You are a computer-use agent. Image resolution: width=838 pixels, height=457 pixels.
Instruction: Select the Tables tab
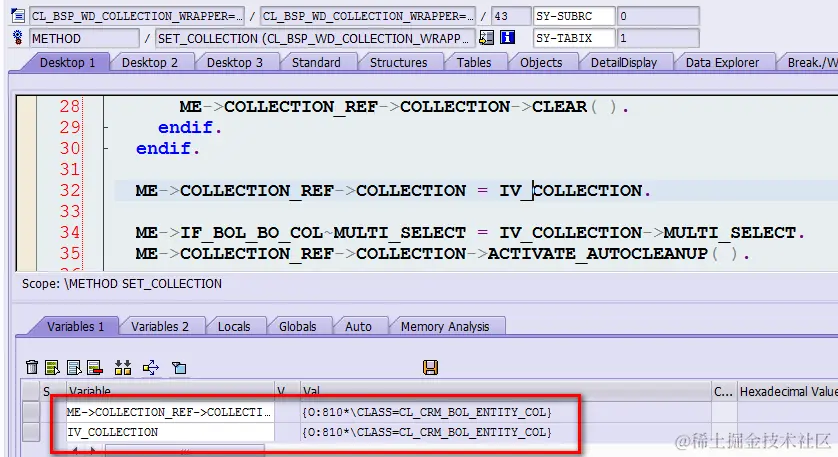point(474,63)
